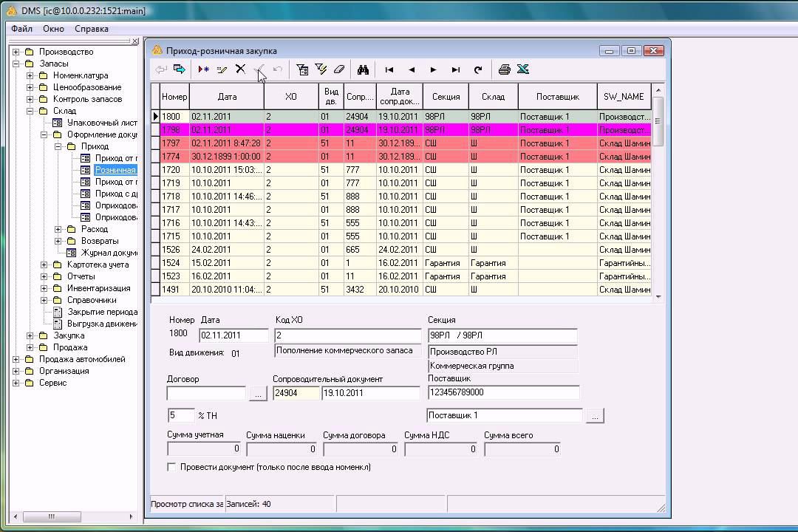
Task: Expand the Ценообразование tree node
Action: click(30, 87)
